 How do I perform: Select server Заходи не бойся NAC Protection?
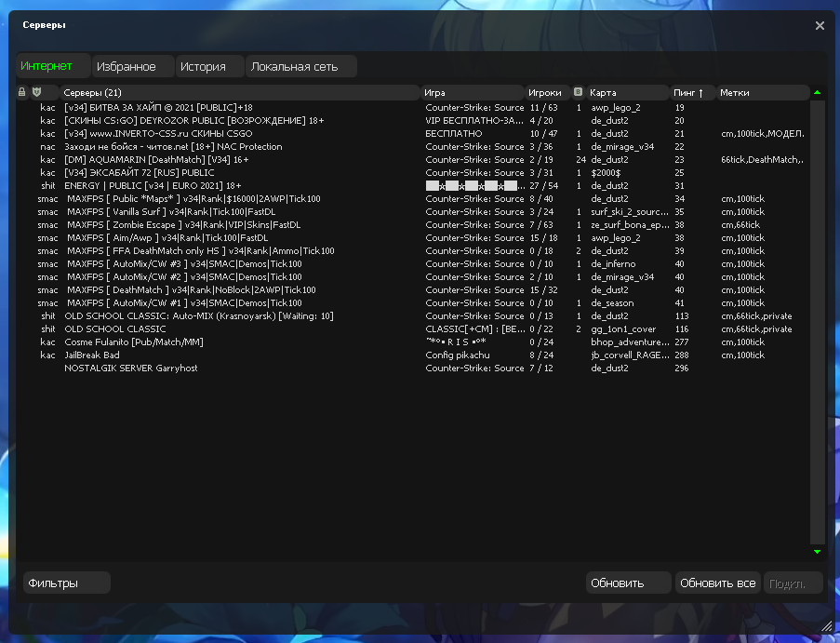412,147
